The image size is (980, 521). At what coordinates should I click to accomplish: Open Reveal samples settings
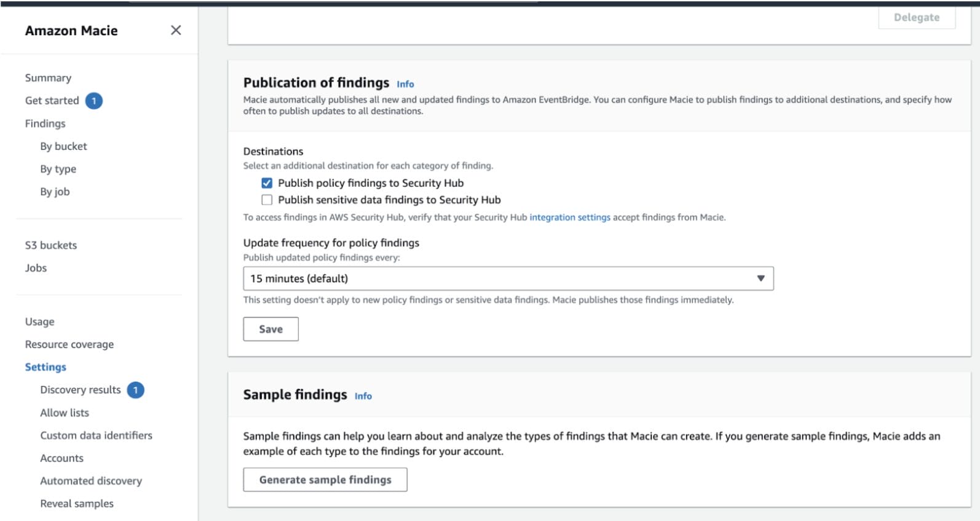pyautogui.click(x=77, y=504)
